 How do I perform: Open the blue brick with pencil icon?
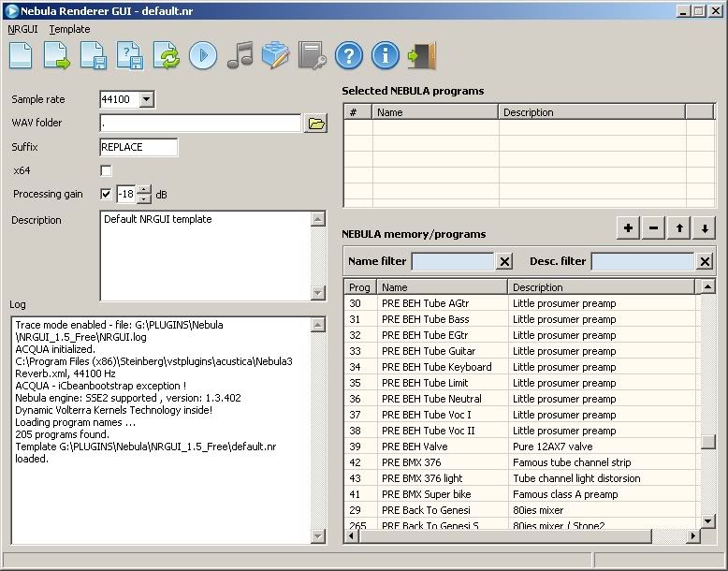click(276, 55)
